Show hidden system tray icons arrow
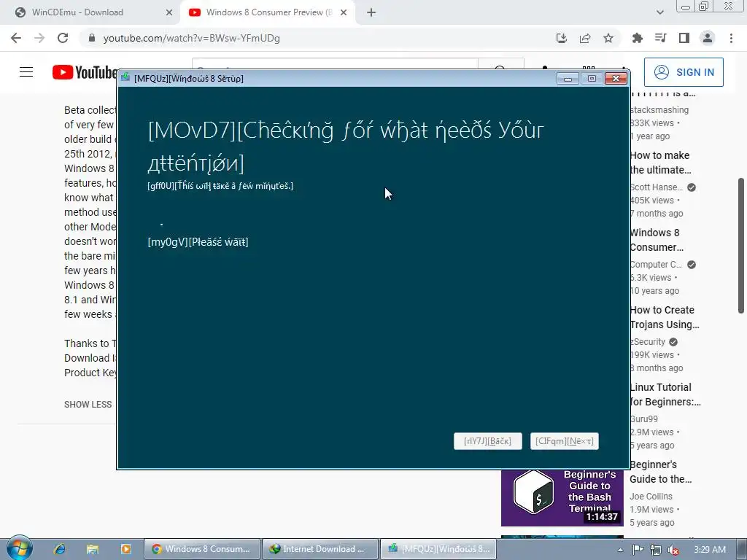747x560 pixels. 620,550
